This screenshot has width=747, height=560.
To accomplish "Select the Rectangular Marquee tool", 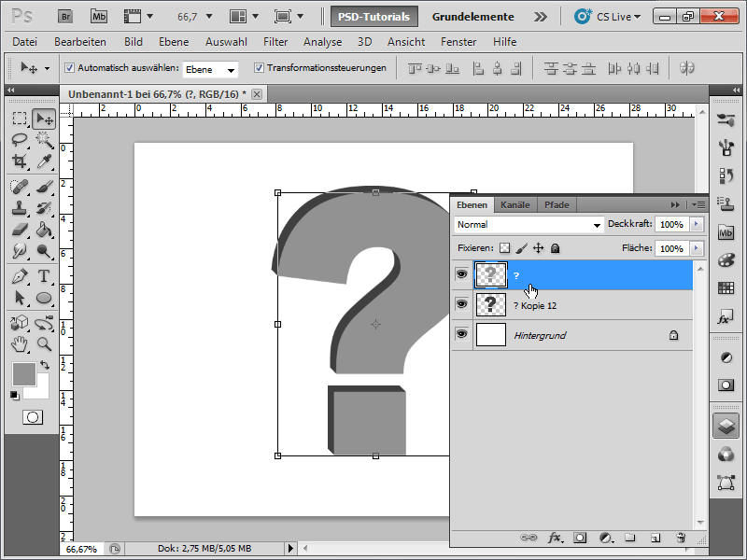I will (x=20, y=119).
